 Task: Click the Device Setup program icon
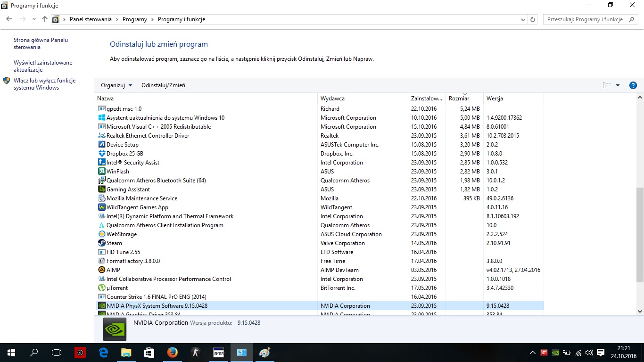point(101,145)
